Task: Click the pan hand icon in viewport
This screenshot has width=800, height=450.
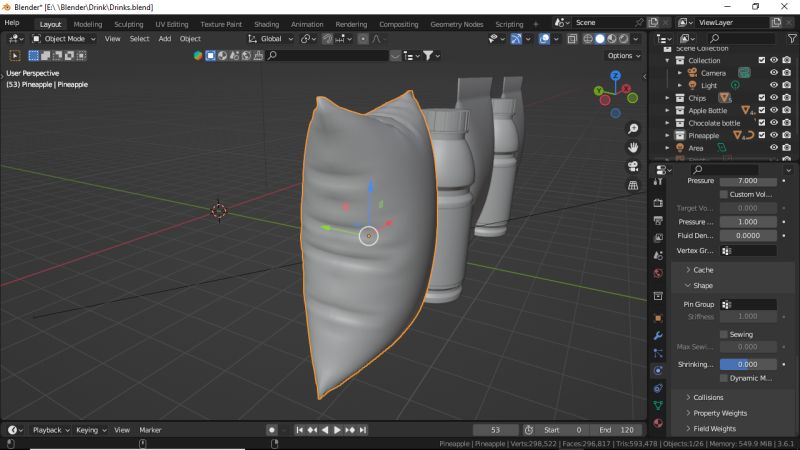Action: pos(633,147)
